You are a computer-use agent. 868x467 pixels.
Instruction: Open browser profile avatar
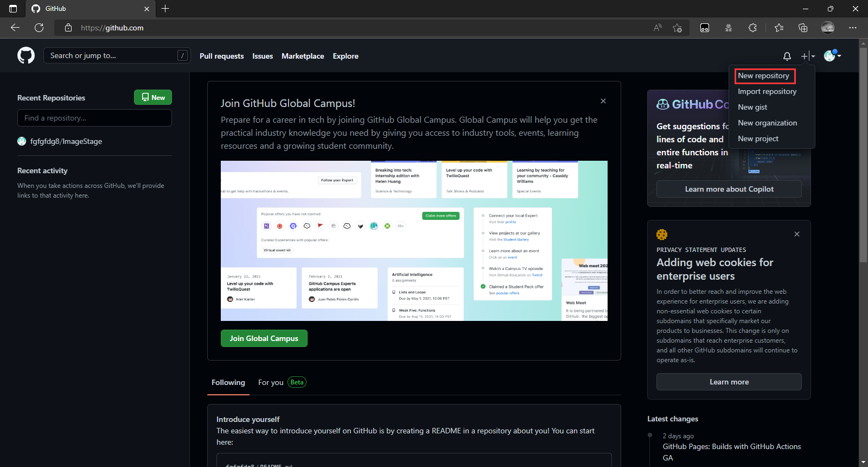coord(828,28)
